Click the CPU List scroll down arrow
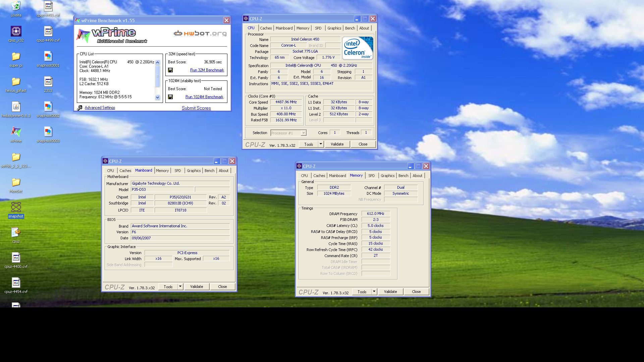The image size is (644, 362). click(x=158, y=98)
